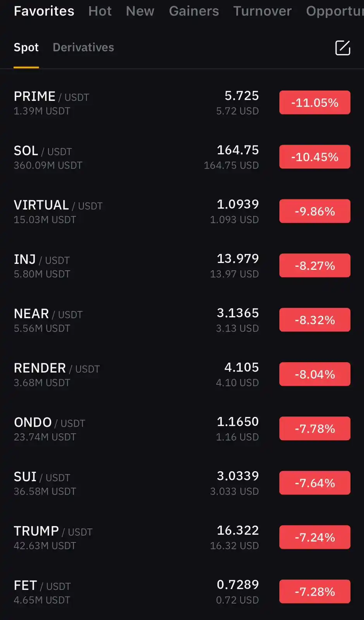Screen dimensions: 364x620
Task: Select the Derivatives sub-tab
Action: (x=83, y=47)
